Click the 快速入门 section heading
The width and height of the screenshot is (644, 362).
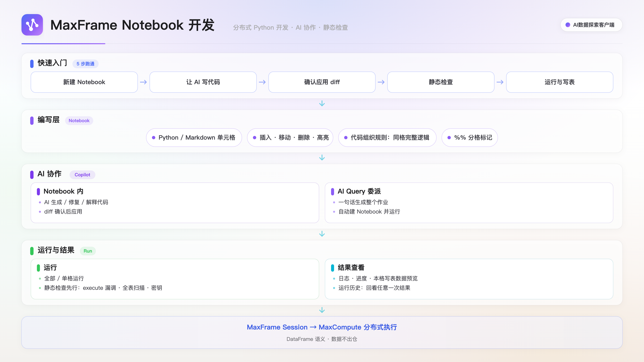[52, 63]
